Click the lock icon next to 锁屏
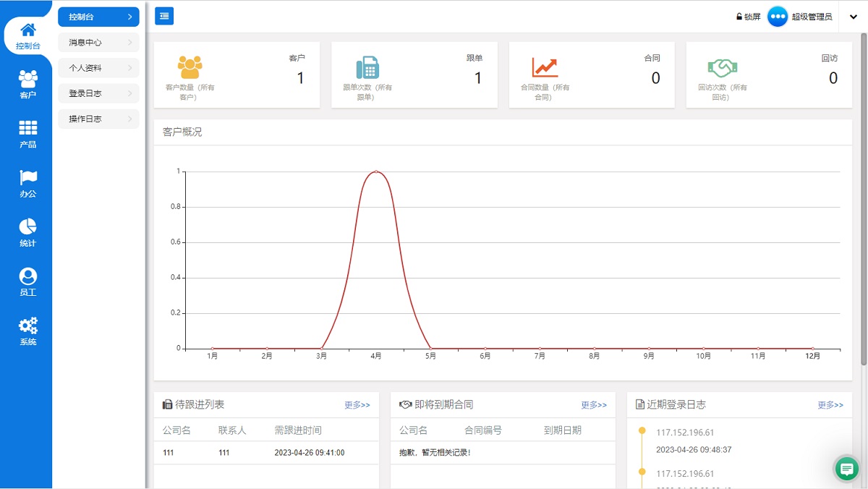Image resolution: width=868 pixels, height=489 pixels. click(x=739, y=17)
